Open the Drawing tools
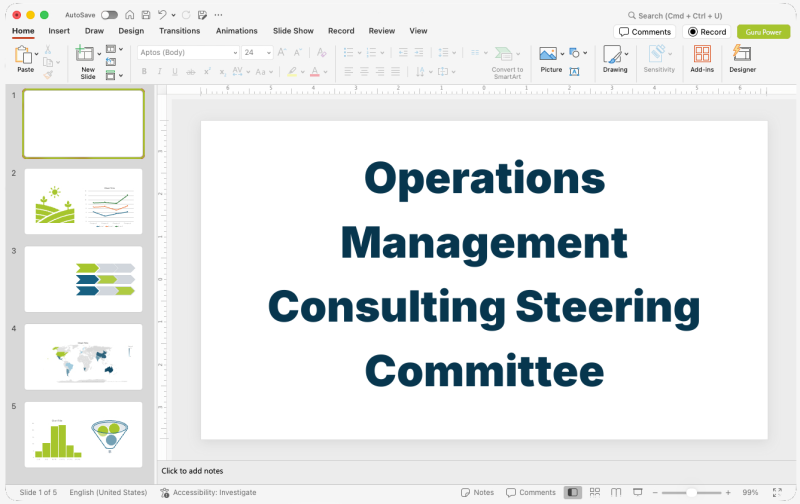The height and width of the screenshot is (504, 800). tap(615, 59)
